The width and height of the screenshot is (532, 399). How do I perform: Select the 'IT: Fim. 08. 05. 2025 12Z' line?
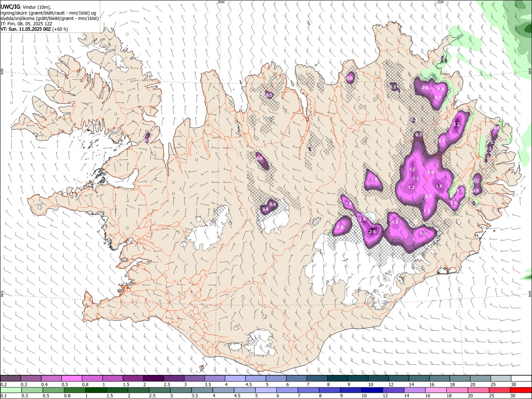click(26, 24)
